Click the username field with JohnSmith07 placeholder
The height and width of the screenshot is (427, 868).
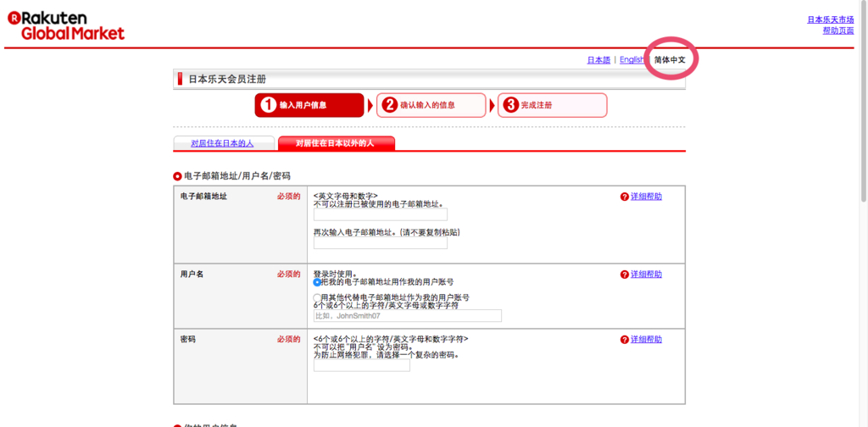(x=407, y=316)
